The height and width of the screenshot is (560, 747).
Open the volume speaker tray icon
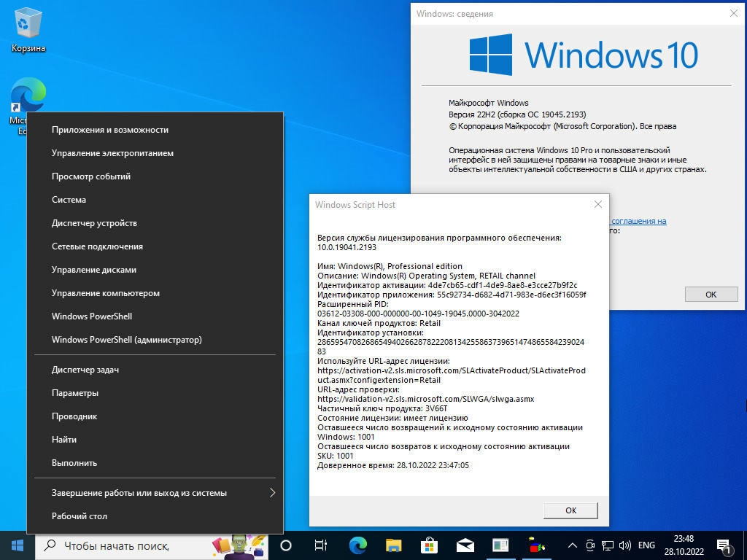pos(624,545)
